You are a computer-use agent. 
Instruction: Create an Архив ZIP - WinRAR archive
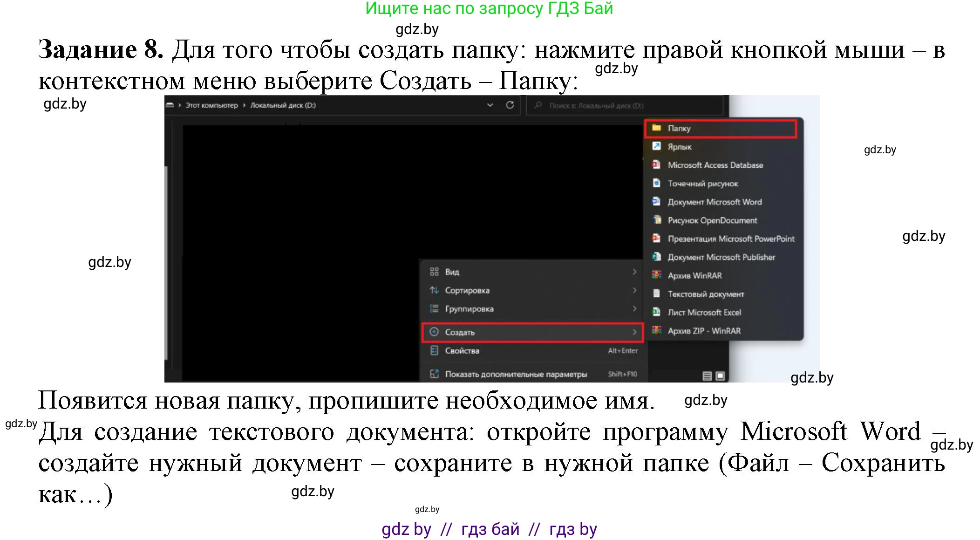704,331
